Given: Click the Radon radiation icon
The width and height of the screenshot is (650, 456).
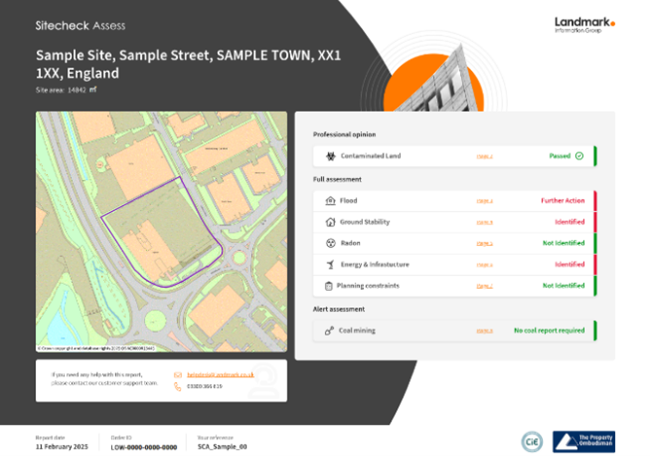Looking at the screenshot, I should point(330,243).
